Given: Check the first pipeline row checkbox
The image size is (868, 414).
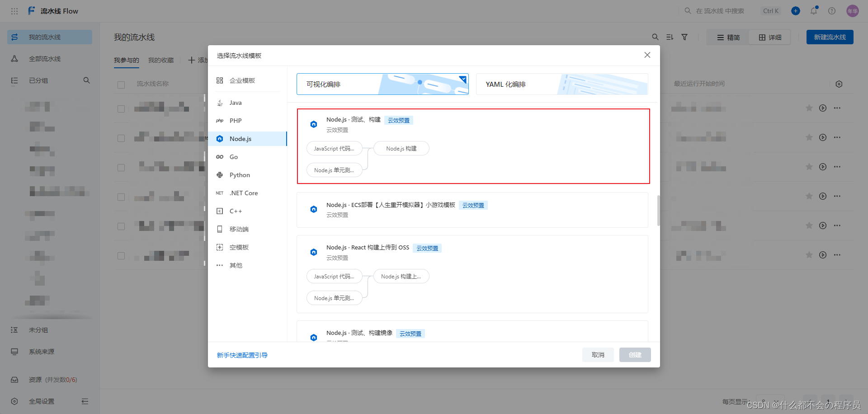Looking at the screenshot, I should point(121,109).
